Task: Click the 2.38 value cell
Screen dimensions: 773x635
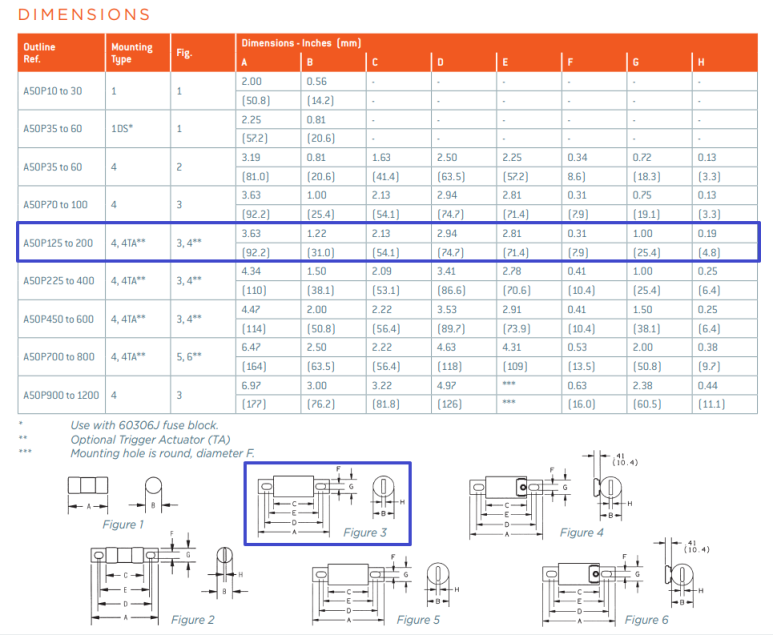Action: click(x=659, y=386)
